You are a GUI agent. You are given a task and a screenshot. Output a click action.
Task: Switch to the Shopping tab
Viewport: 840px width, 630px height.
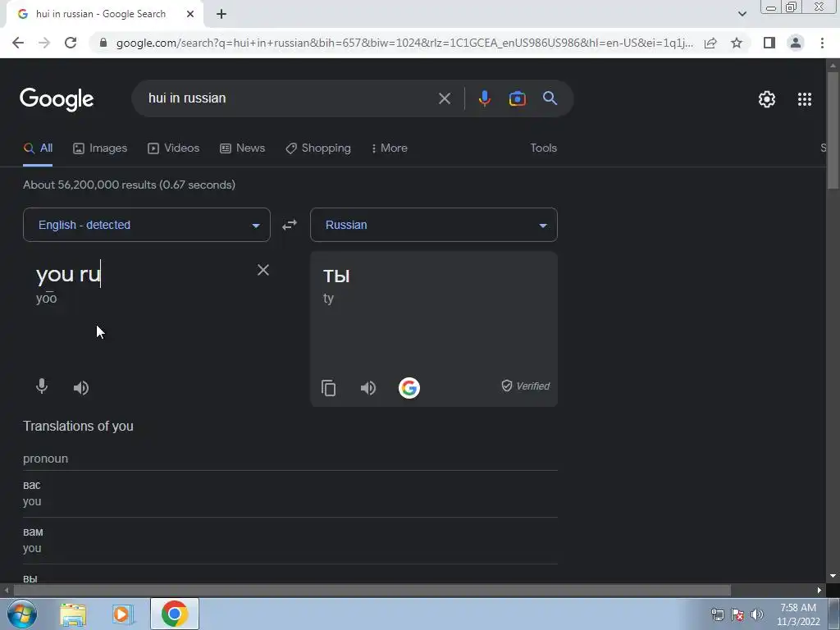click(318, 148)
